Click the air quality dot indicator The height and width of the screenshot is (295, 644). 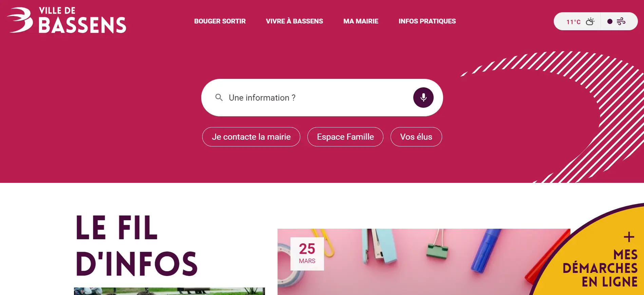click(x=610, y=21)
